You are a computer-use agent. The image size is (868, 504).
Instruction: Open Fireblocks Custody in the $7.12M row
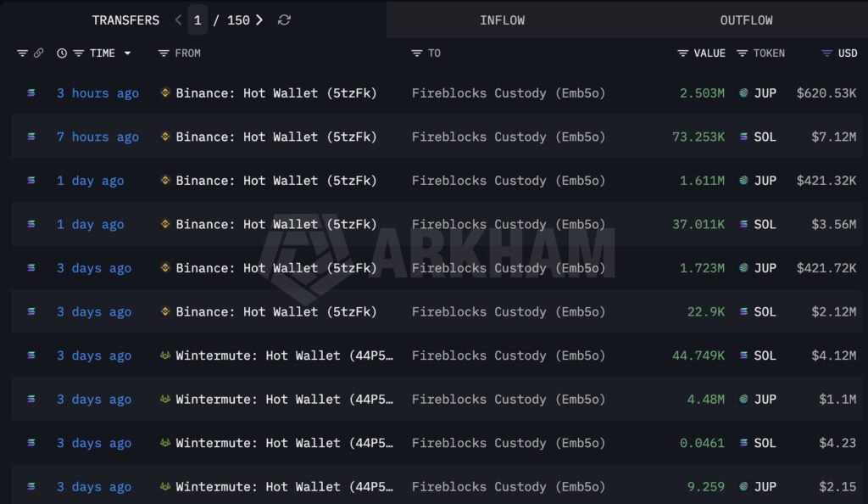point(509,137)
